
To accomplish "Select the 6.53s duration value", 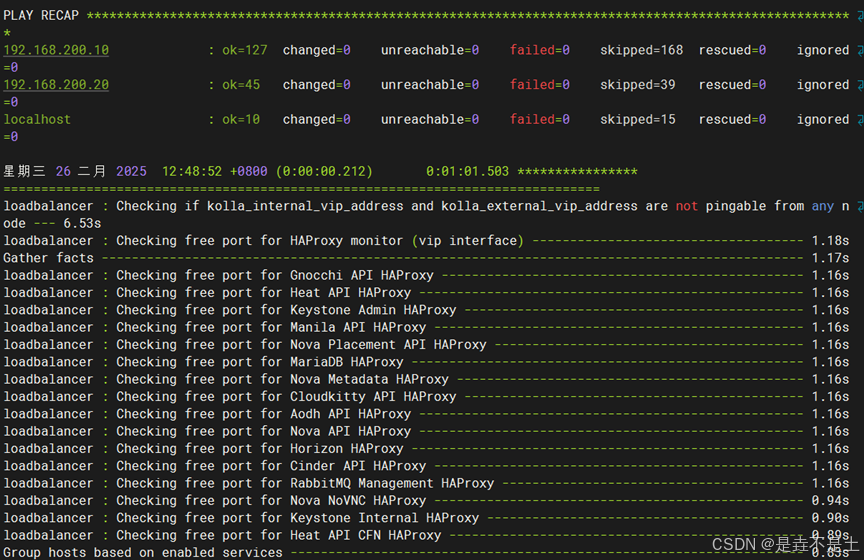I will pyautogui.click(x=82, y=223).
